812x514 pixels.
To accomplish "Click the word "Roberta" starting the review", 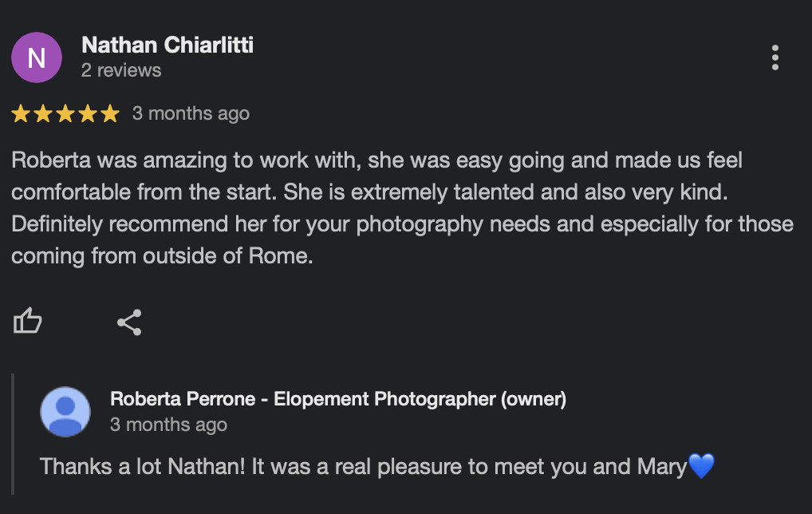I will pos(51,160).
